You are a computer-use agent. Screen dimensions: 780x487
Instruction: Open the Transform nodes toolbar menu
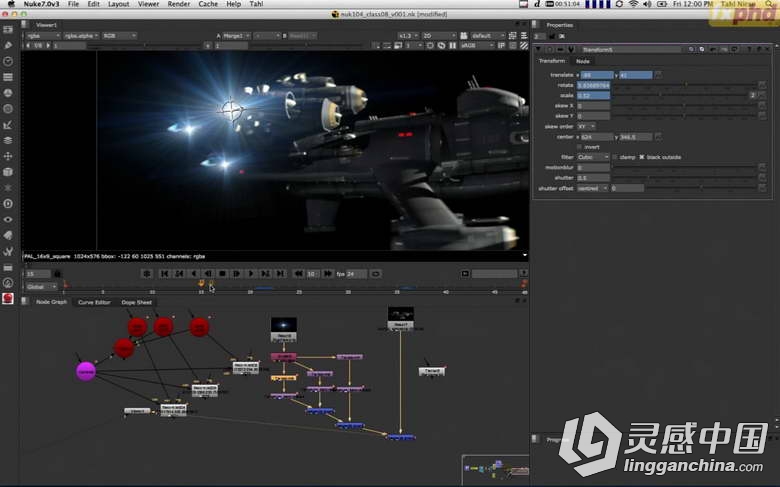point(8,156)
